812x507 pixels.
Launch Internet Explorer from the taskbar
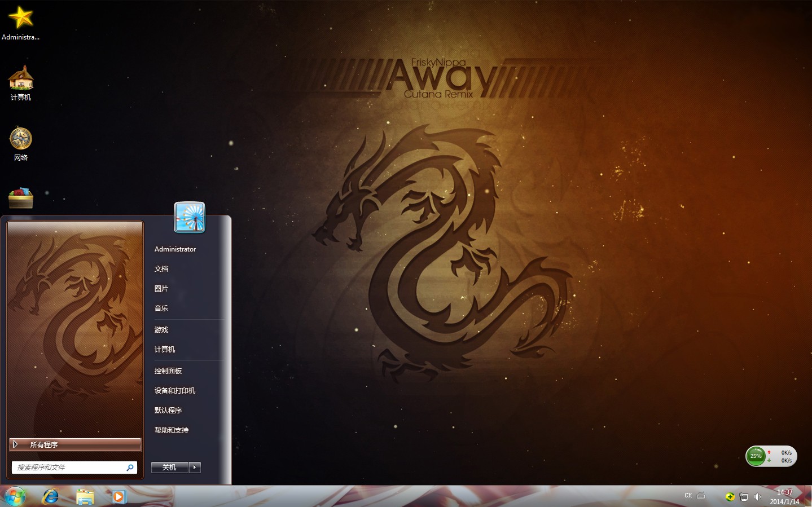51,496
